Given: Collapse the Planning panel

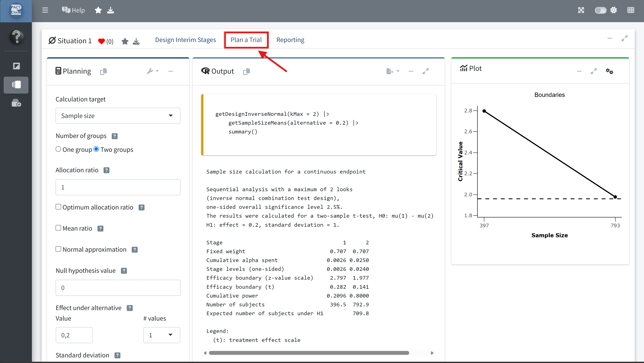Looking at the screenshot, I should [170, 71].
